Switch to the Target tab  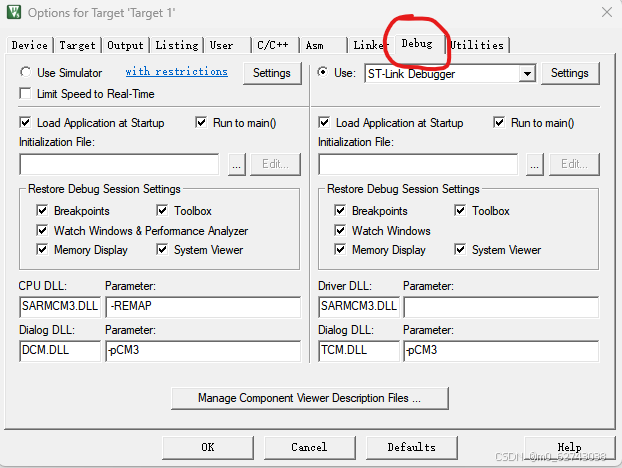[x=77, y=45]
